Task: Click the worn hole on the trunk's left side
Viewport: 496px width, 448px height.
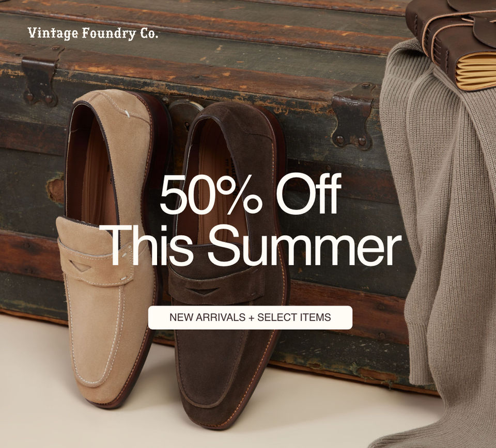Action: pos(56,190)
